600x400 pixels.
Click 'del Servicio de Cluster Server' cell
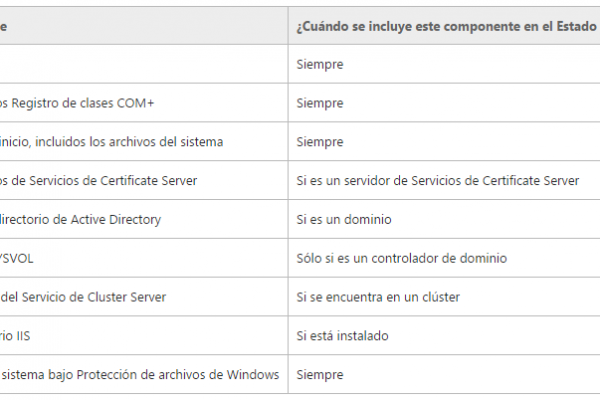click(x=83, y=297)
